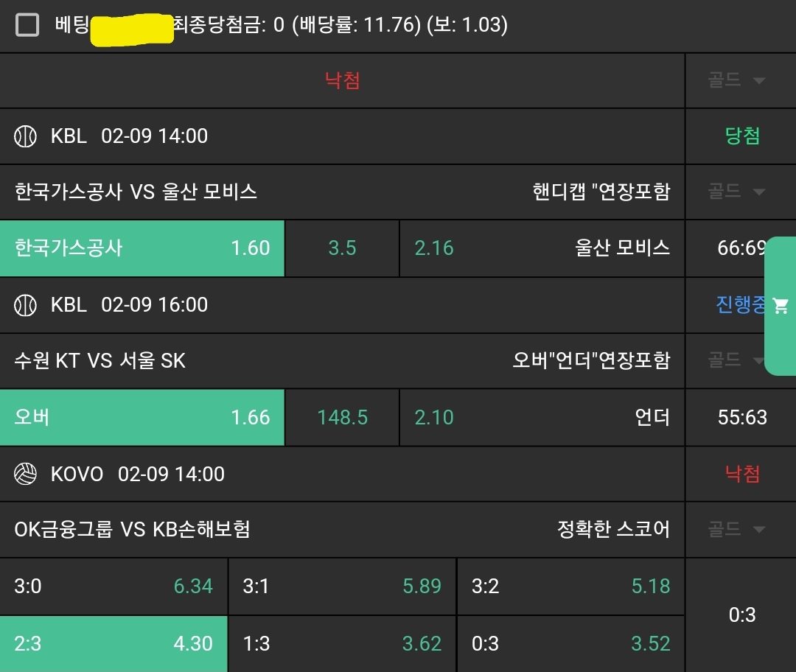Select 한국가스공사 at 1.60 odds

pos(142,248)
